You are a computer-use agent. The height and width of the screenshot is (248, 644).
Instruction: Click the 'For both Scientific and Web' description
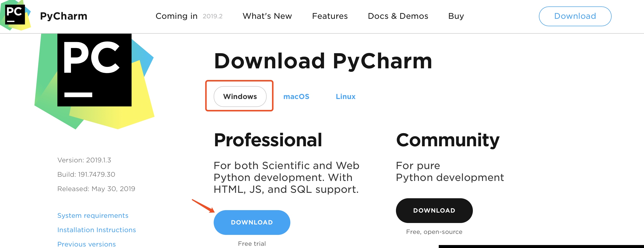(x=286, y=177)
